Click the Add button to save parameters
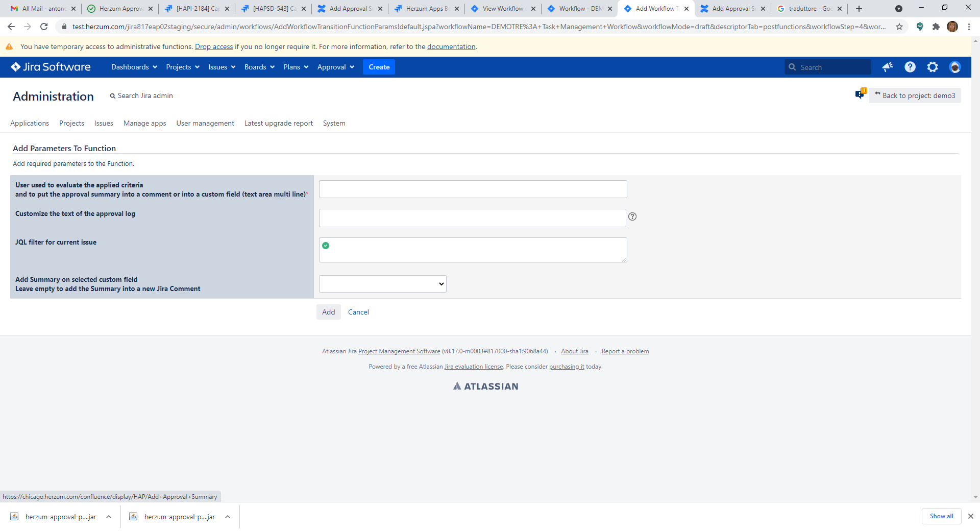Viewport: 980px width, 531px height. click(x=328, y=312)
